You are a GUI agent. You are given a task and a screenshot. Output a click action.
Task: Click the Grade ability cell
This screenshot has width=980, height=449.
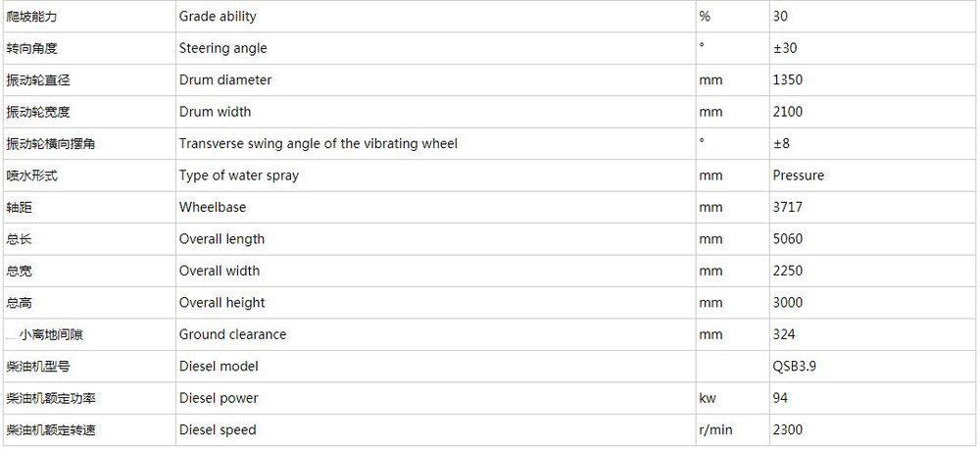[x=436, y=17]
